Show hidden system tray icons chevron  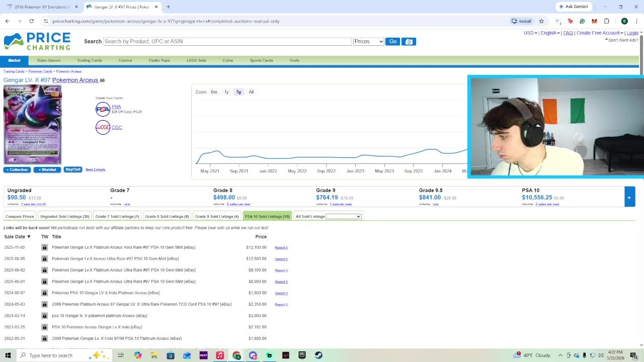click(x=560, y=355)
